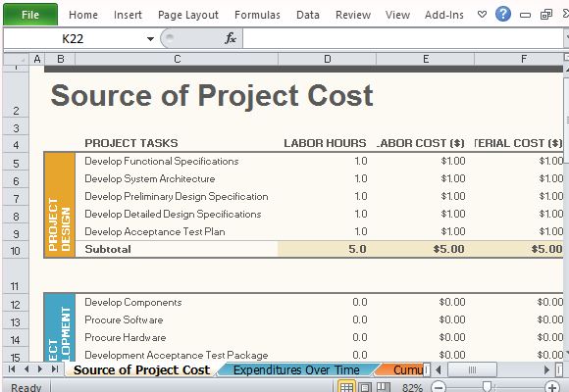Click the Name Box showing K22
Image resolution: width=569 pixels, height=392 pixels.
coord(73,39)
